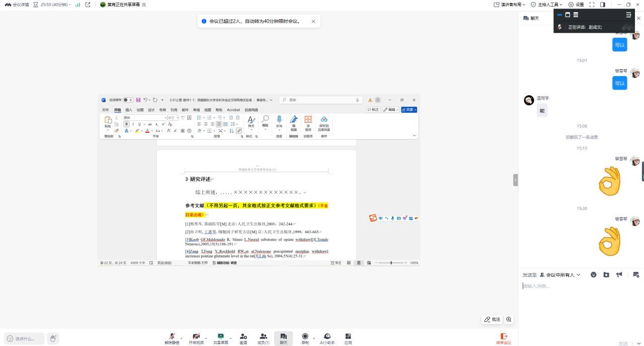Expand 演讲者布局 layout dropdown
The image size is (644, 346).
[510, 5]
